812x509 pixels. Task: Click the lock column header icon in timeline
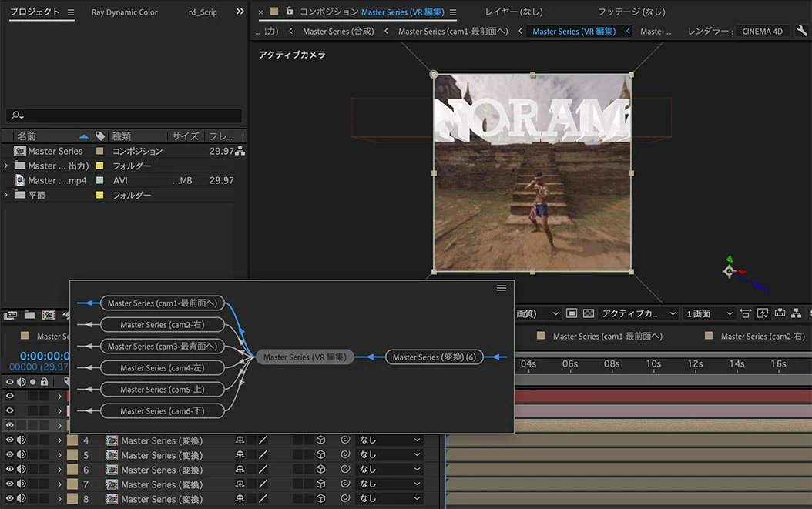pyautogui.click(x=45, y=382)
